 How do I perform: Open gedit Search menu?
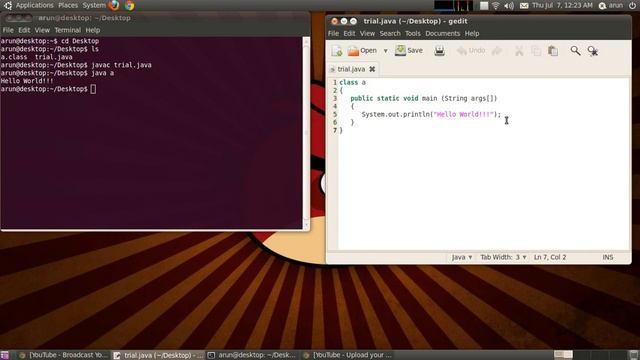[x=390, y=33]
